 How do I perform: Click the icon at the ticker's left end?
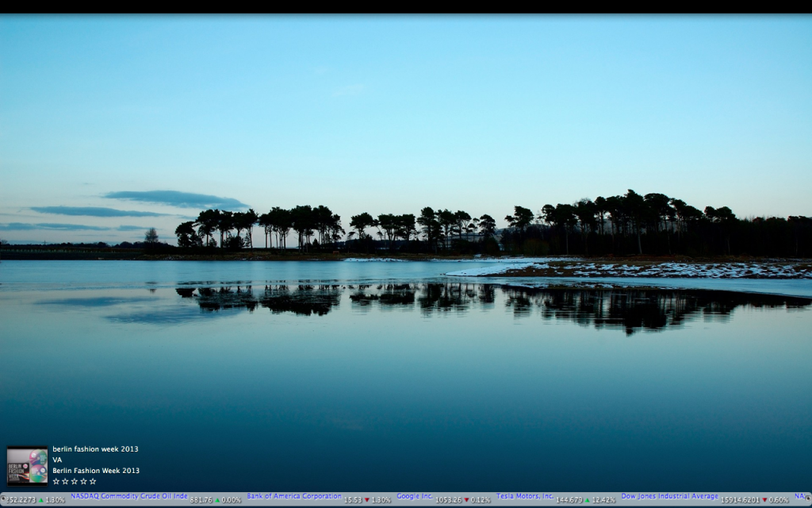[3, 500]
